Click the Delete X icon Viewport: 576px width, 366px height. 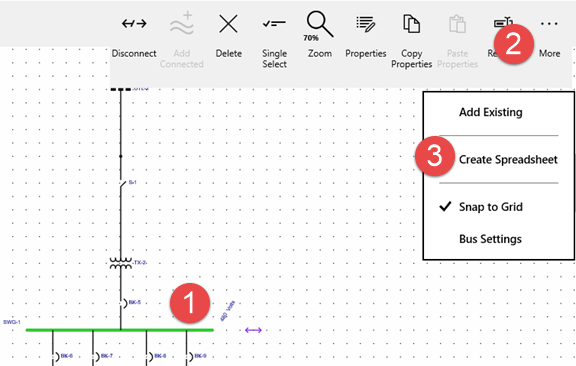[x=228, y=24]
